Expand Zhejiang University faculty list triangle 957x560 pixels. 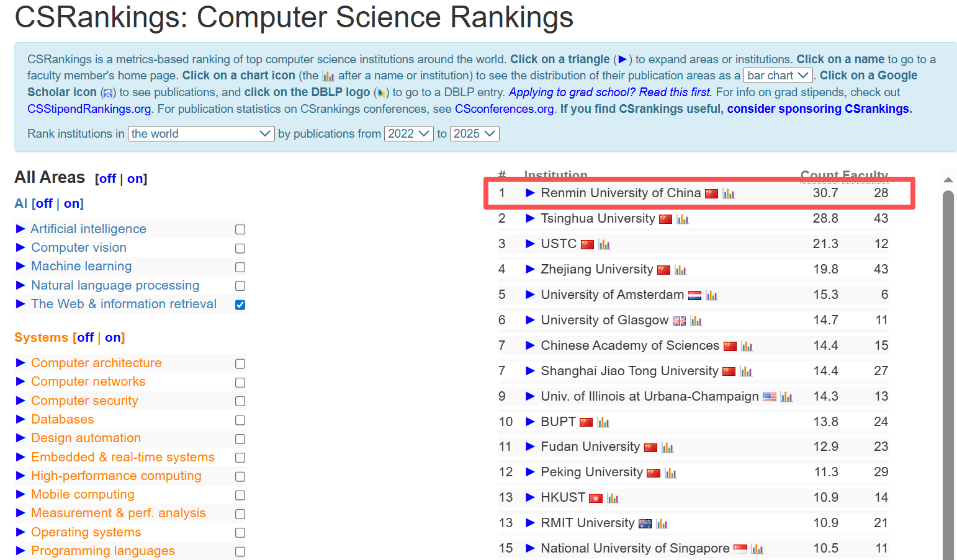(x=530, y=269)
